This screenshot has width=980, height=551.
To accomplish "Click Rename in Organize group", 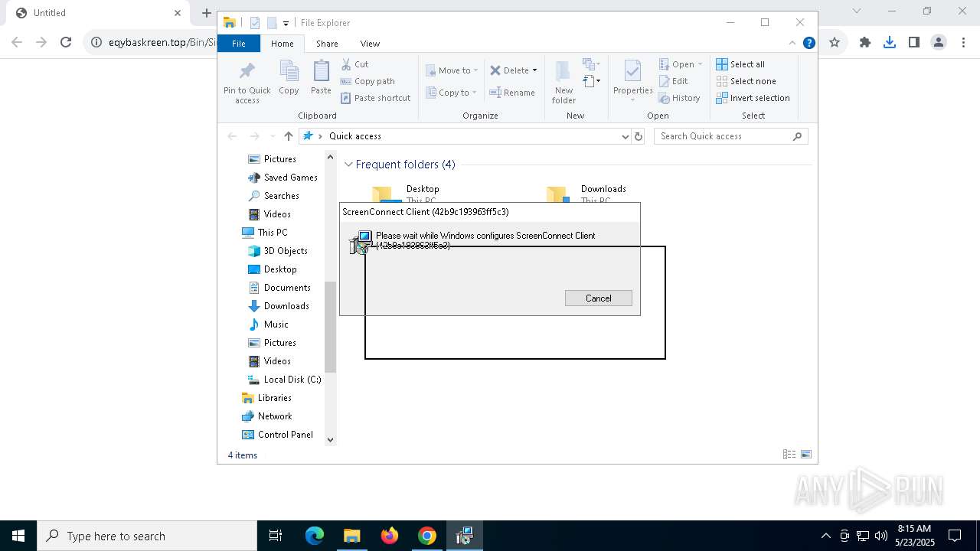I will click(x=512, y=93).
